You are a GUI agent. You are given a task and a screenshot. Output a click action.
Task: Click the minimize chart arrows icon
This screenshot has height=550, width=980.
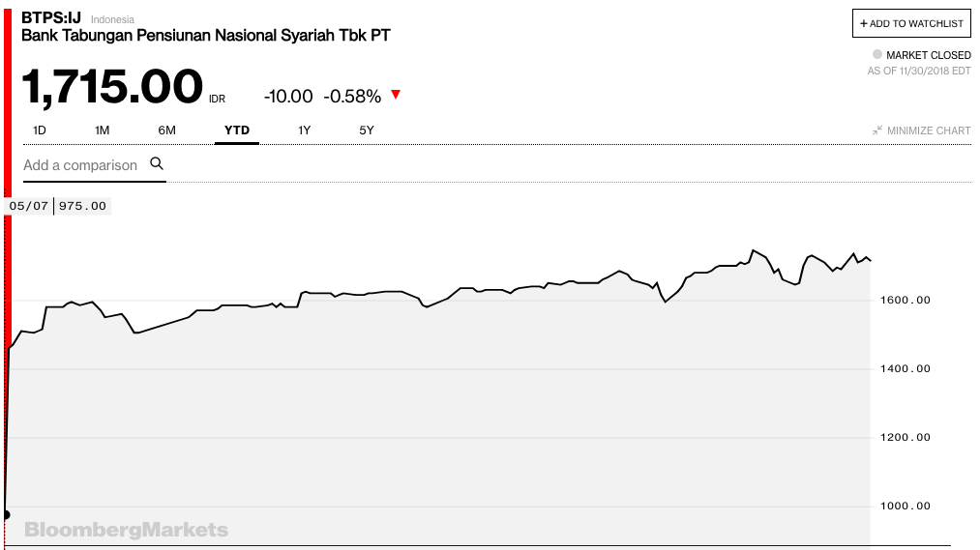(x=876, y=130)
